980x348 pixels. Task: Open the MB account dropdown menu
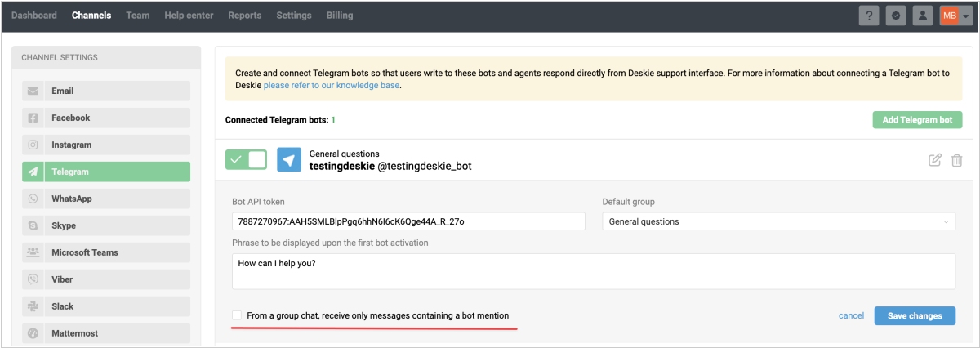pyautogui.click(x=955, y=16)
